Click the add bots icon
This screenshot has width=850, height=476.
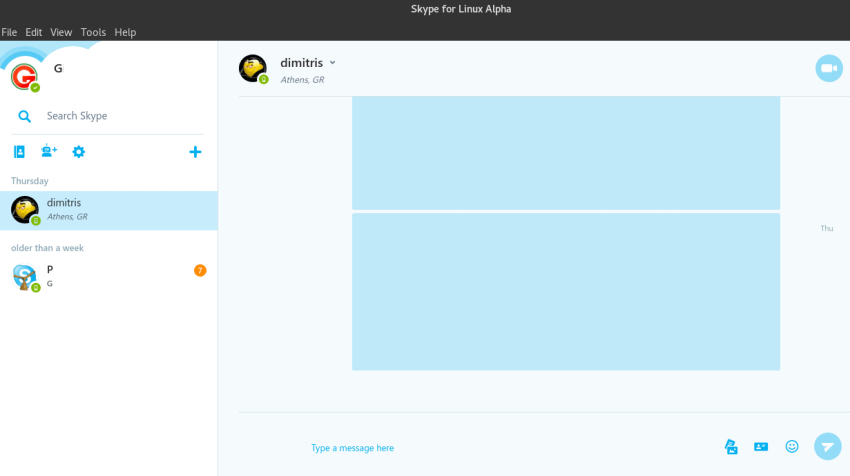click(49, 152)
